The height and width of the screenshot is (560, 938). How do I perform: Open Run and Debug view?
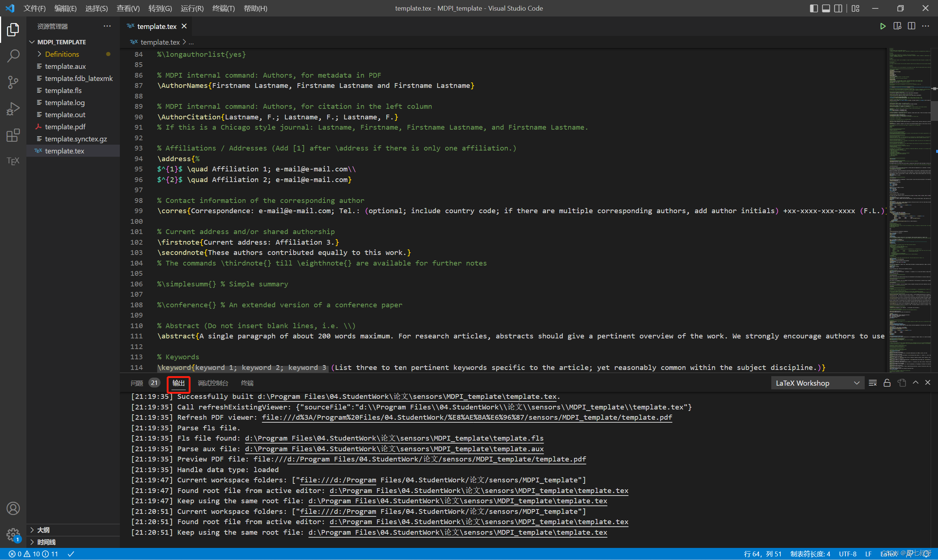[x=13, y=109]
